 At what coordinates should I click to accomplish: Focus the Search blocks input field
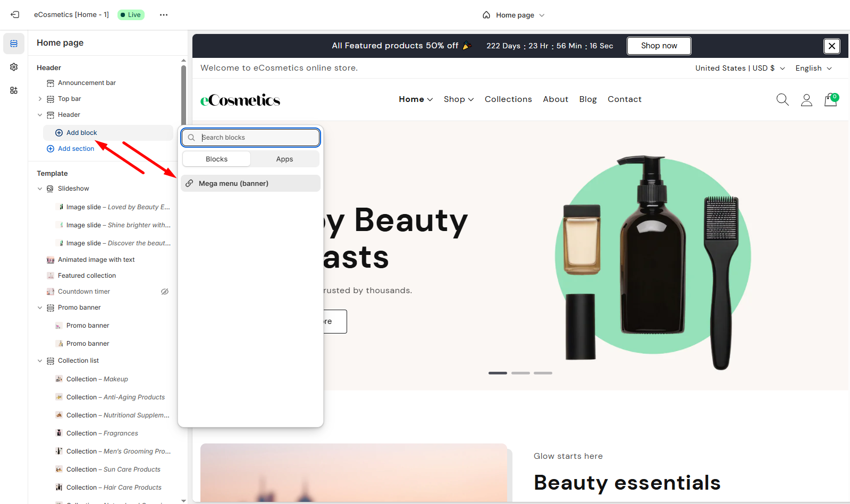coord(251,138)
